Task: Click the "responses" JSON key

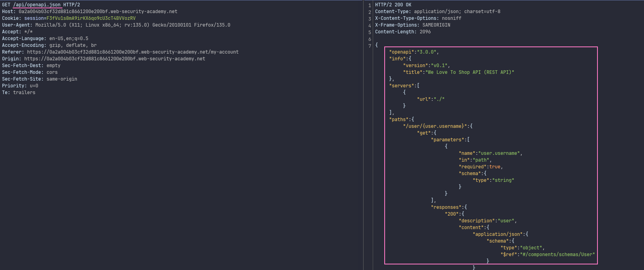Action: [447, 207]
